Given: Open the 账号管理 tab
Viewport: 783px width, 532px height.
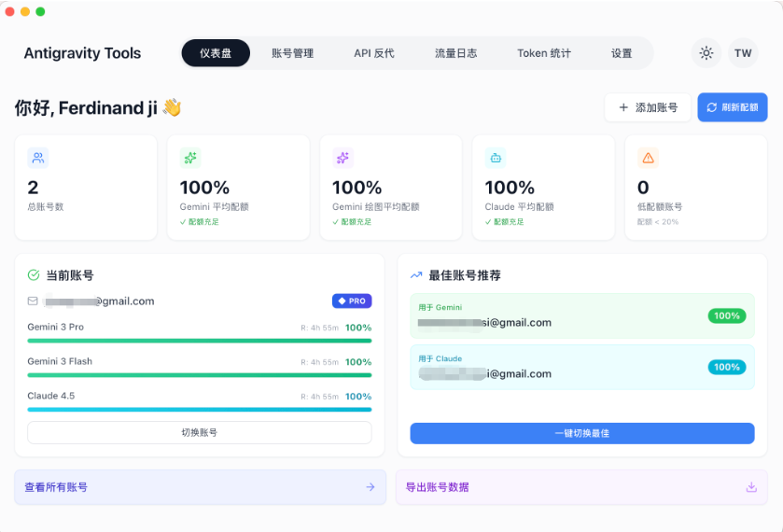Looking at the screenshot, I should tap(293, 53).
